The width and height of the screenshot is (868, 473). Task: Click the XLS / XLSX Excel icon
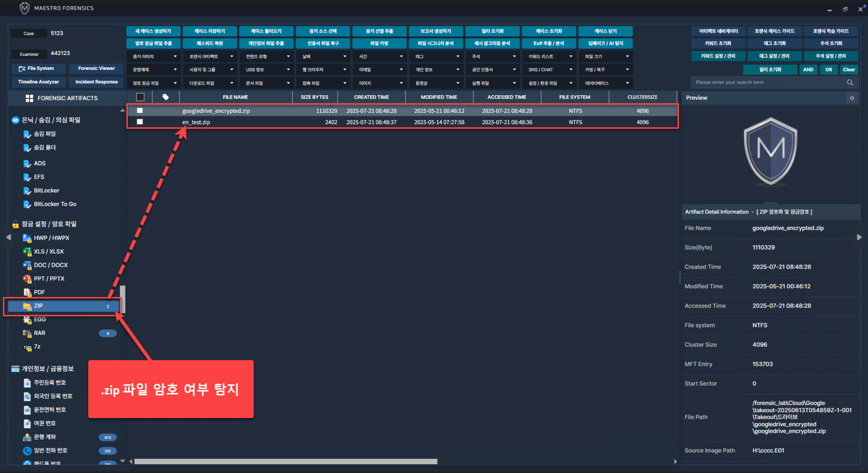coord(27,252)
